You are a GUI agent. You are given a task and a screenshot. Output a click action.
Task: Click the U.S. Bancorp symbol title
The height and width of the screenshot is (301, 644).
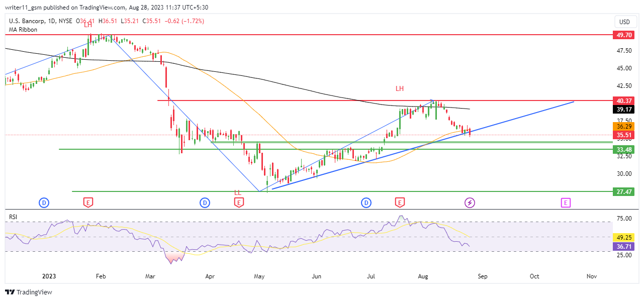pos(27,21)
